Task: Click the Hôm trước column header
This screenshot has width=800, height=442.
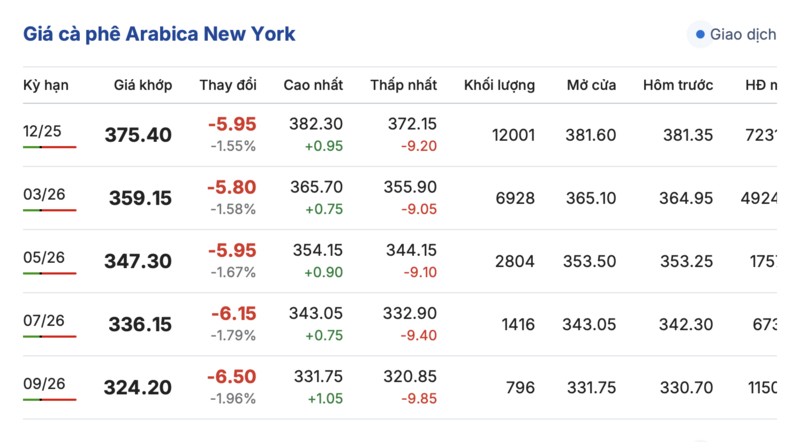Action: pyautogui.click(x=679, y=85)
